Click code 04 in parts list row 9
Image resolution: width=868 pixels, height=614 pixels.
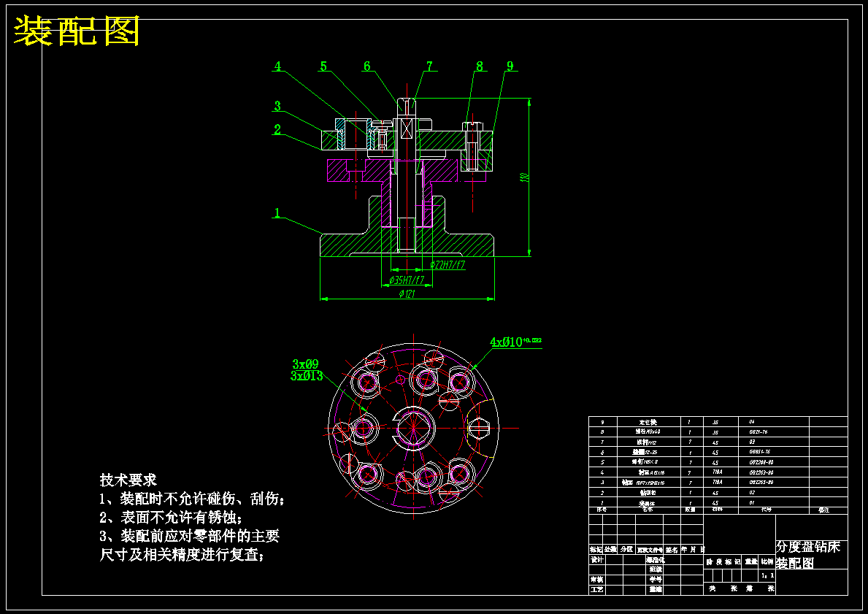(752, 423)
